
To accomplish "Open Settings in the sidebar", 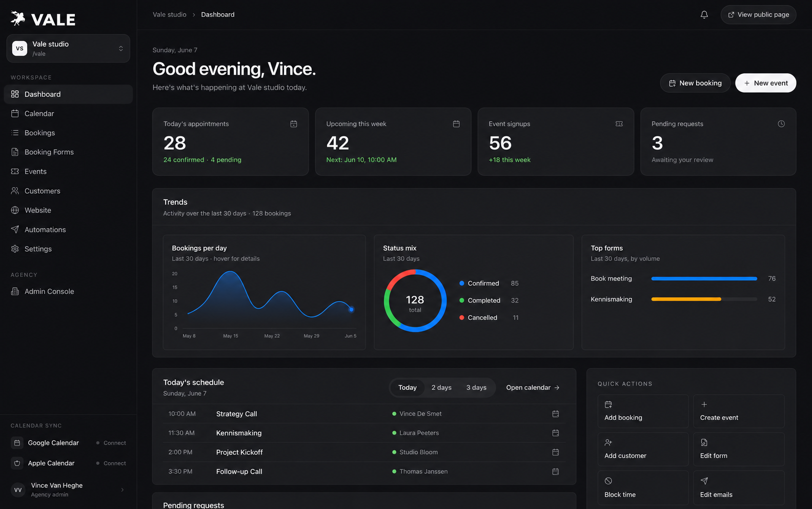I will [68, 249].
